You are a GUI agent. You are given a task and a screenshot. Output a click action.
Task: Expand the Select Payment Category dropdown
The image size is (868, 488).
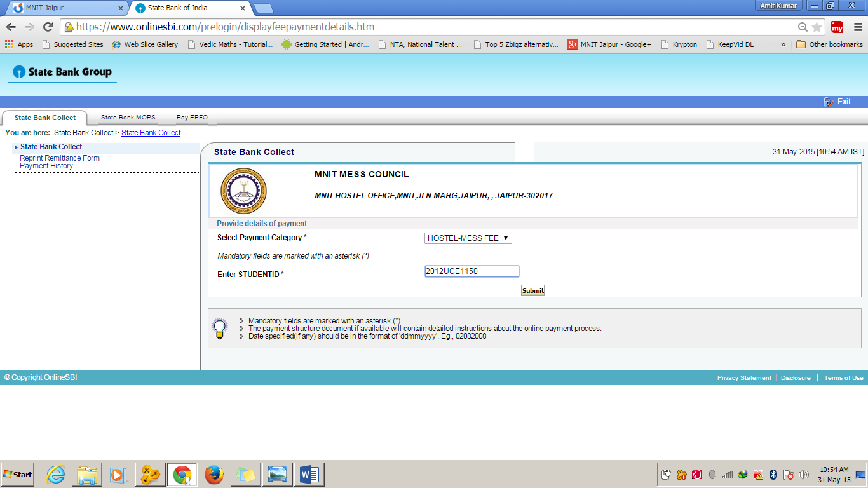468,238
